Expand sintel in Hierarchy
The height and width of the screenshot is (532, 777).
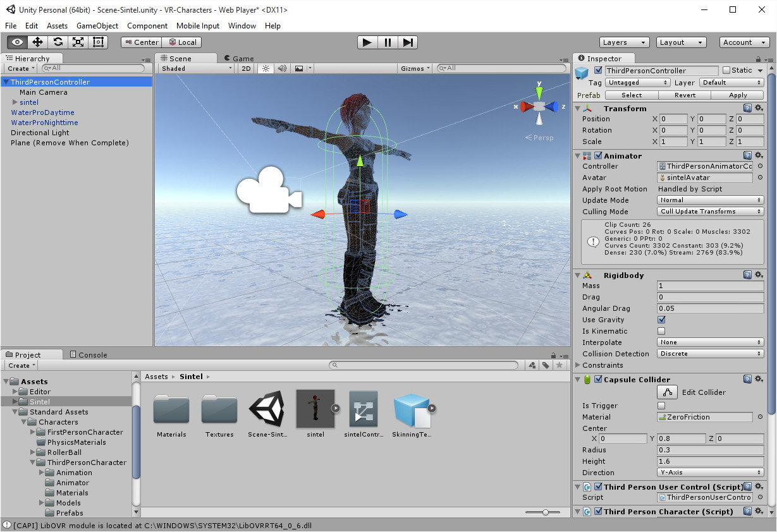(15, 102)
